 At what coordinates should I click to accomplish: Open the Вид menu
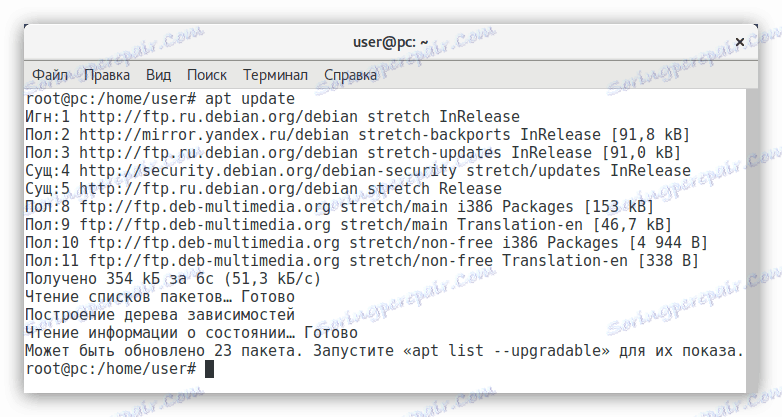pos(158,75)
